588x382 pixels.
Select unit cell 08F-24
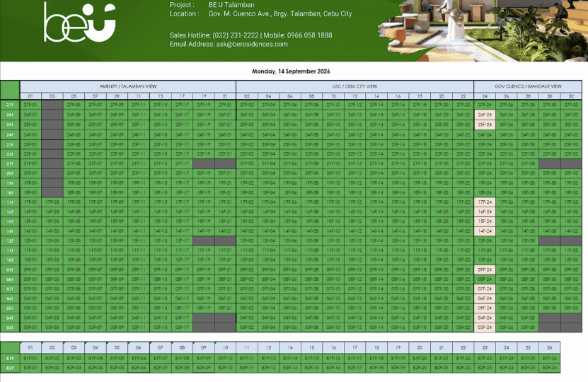tap(485, 279)
